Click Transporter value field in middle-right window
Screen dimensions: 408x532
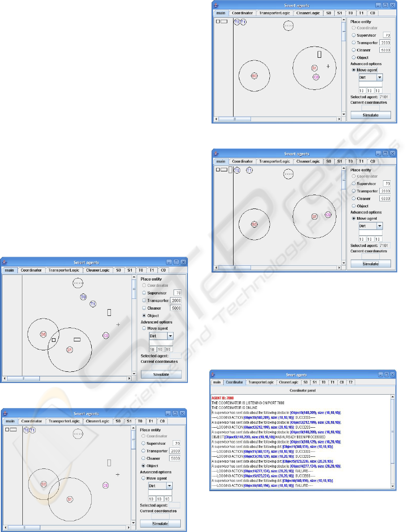[x=385, y=191]
